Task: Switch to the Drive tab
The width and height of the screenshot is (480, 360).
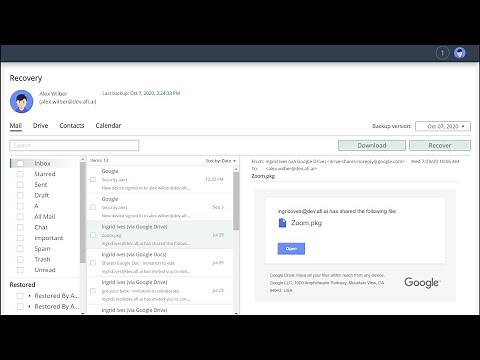Action: point(41,126)
